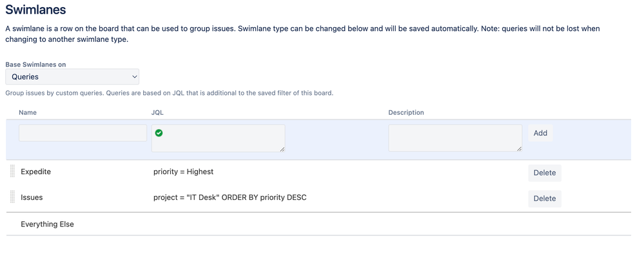Focus the new swimlane JQL textarea
The height and width of the screenshot is (256, 644).
click(218, 138)
